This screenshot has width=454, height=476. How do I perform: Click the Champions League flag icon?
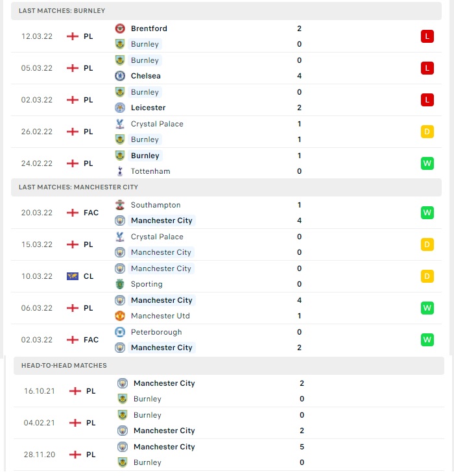coord(73,276)
